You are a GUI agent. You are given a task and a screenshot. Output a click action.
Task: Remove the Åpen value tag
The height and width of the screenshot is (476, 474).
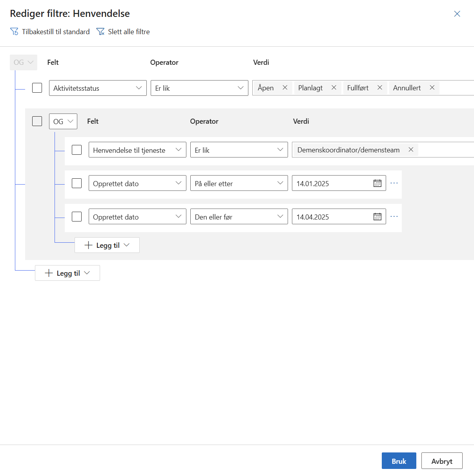click(x=285, y=88)
